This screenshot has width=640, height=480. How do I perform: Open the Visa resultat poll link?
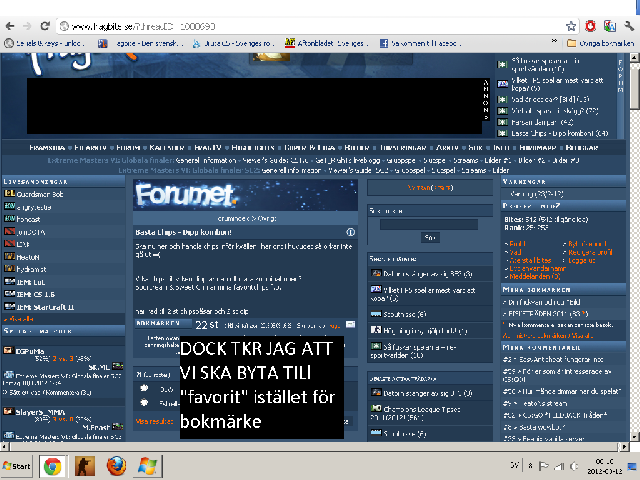coord(154,421)
